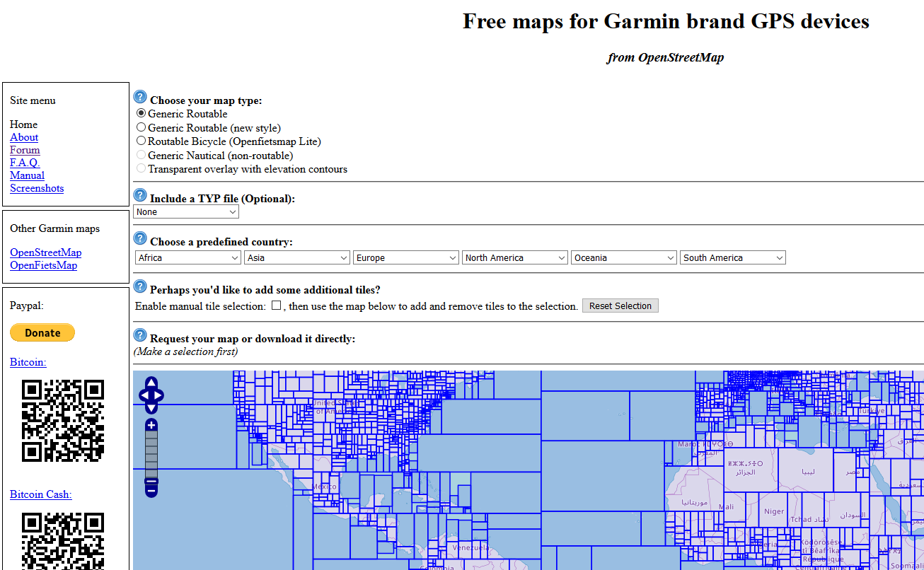Open the OpenFietsMap link
Viewport: 924px width, 570px height.
[43, 265]
